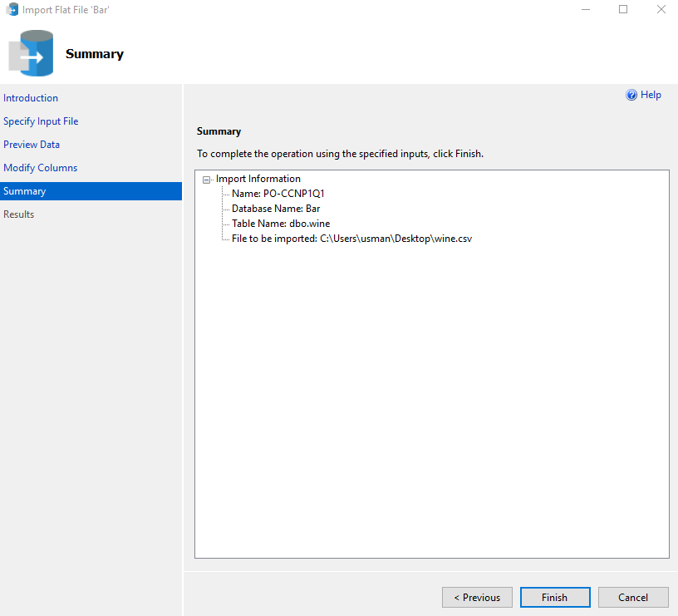Click the wizard icon in the title bar
The width and height of the screenshot is (678, 616).
[x=12, y=9]
